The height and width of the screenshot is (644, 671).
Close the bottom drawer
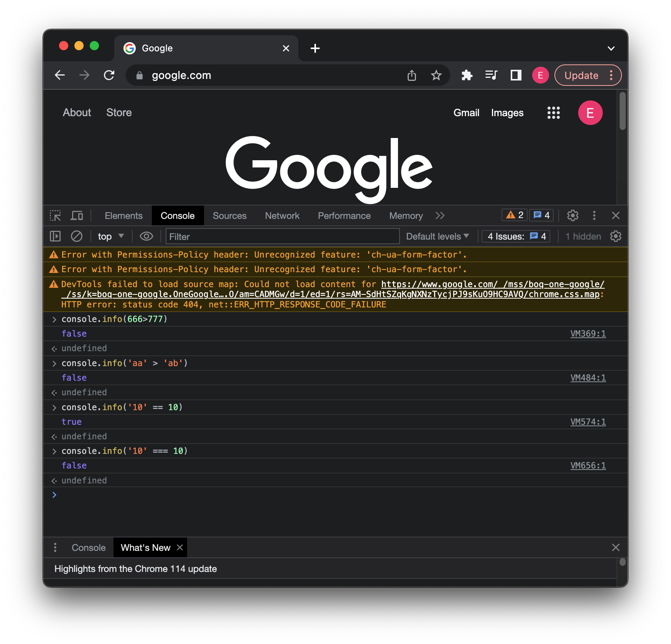615,547
